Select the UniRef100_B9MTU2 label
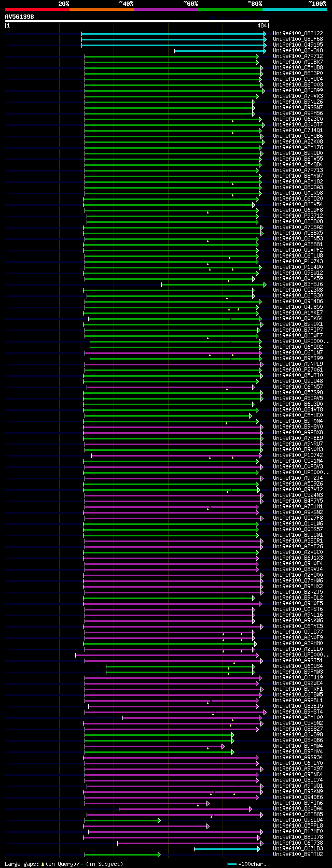 (x=298, y=854)
